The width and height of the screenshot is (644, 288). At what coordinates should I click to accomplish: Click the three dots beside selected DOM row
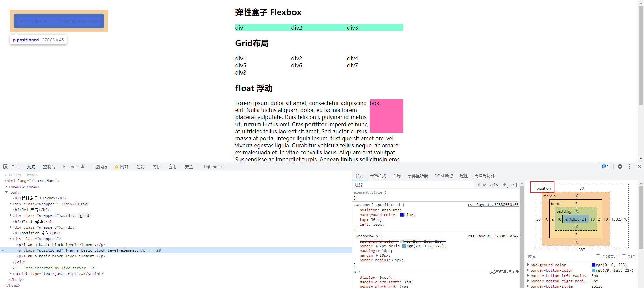2,250
